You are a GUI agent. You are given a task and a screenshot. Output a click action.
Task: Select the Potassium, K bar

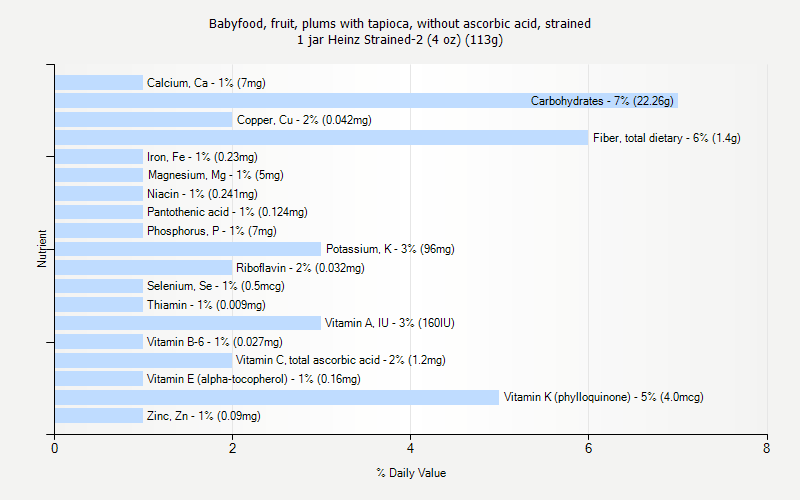tap(188, 249)
